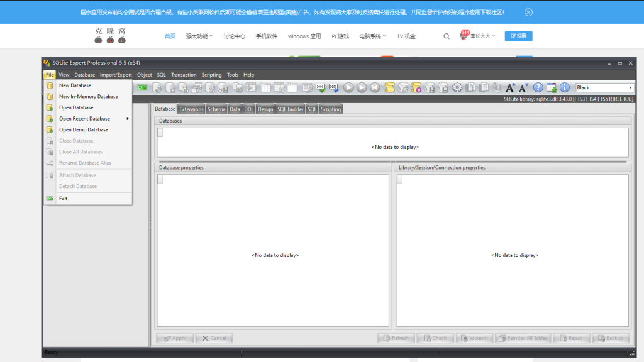Click the Reindex All Tables button

(523, 338)
